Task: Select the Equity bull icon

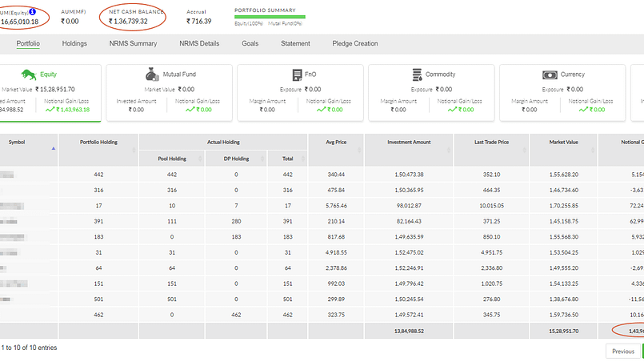Action: (28, 74)
